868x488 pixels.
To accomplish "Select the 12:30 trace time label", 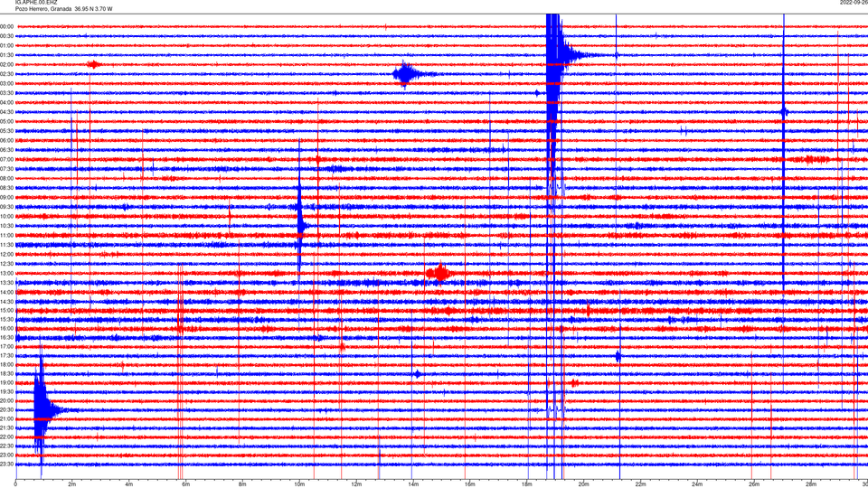I will (7, 264).
